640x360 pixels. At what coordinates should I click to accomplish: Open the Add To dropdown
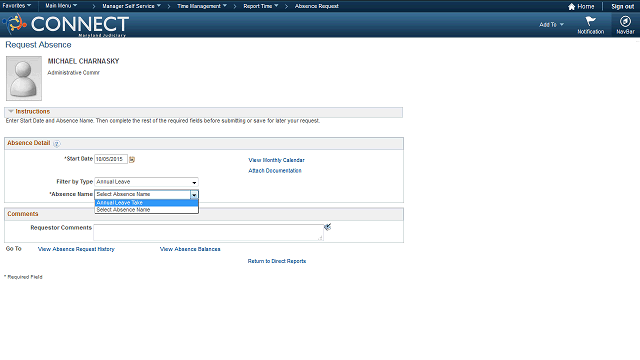(x=551, y=24)
